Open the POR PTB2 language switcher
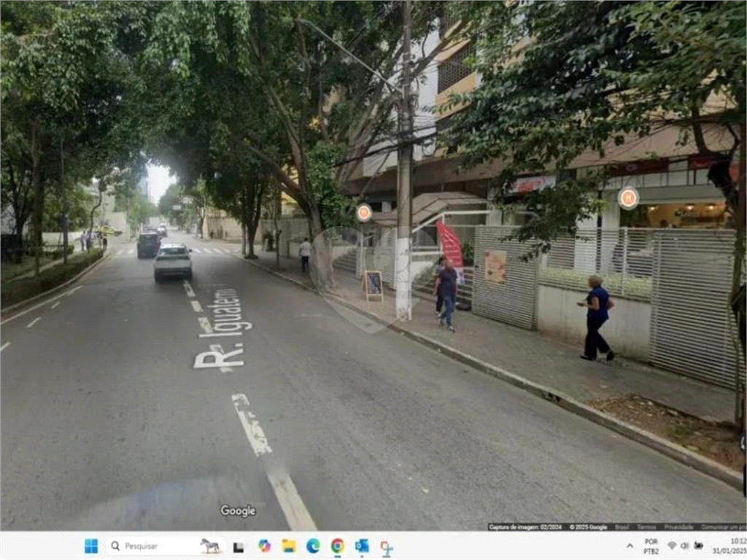The height and width of the screenshot is (560, 747). coord(651,546)
